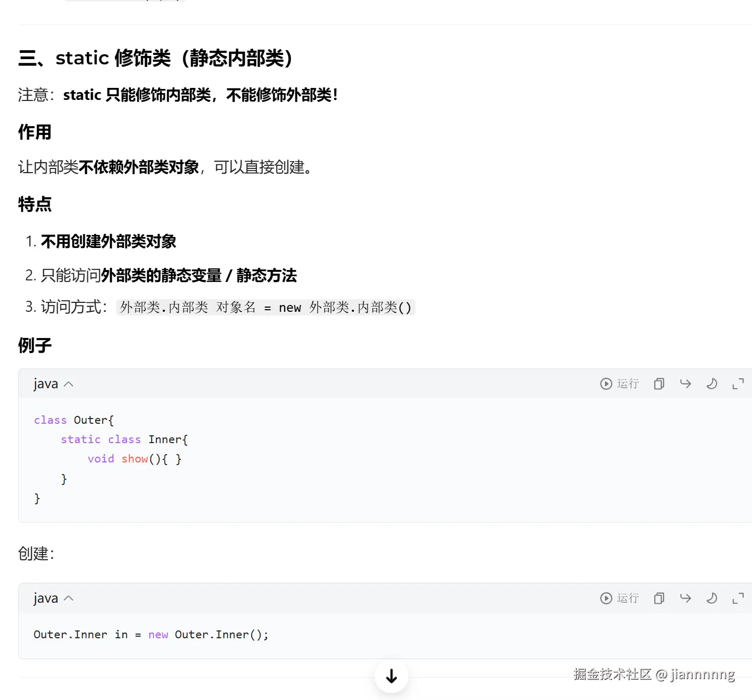Screen dimensions: 752x700
Task: Toggle dark theme on the first code block
Action: 712,383
